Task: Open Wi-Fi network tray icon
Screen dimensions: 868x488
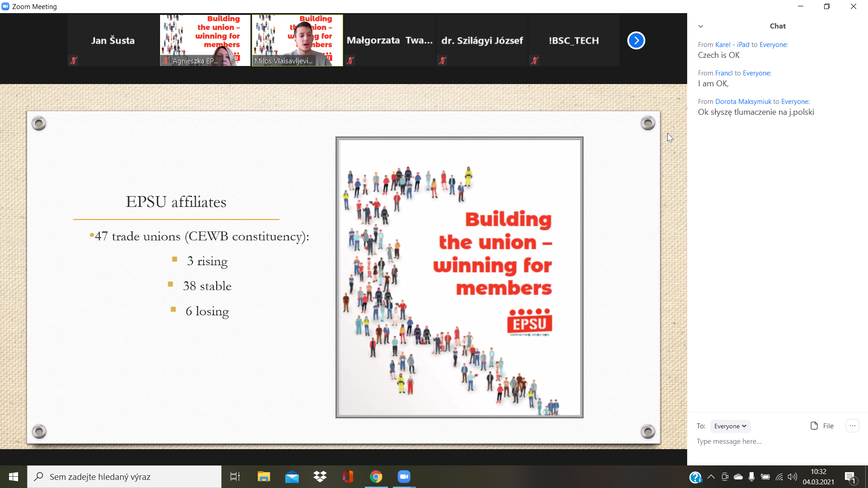Action: pyautogui.click(x=779, y=477)
